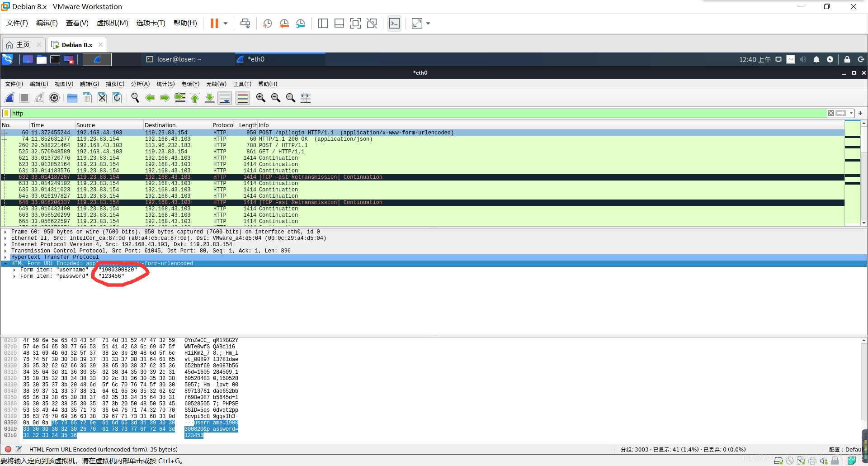Screen dimensions: 868x466
Task: Save the capture file icon
Action: [87, 98]
